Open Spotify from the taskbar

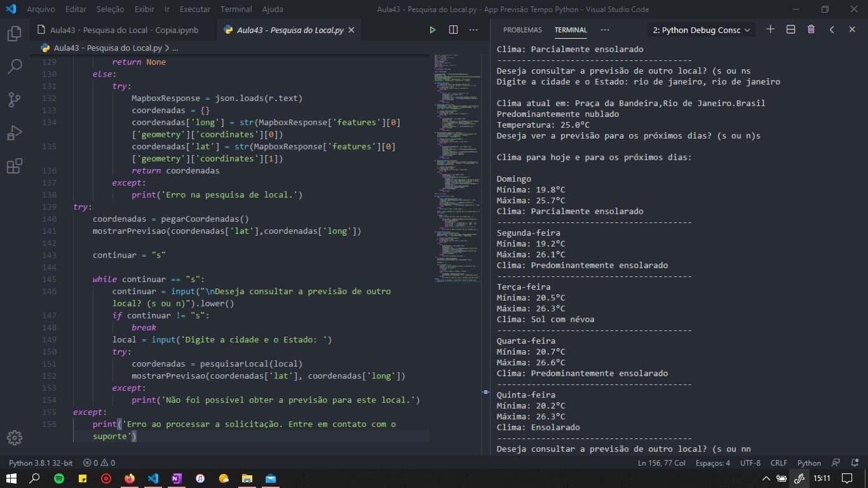(x=59, y=478)
